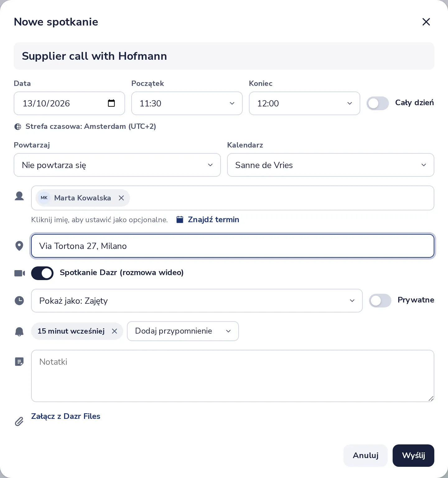The image size is (448, 478).
Task: Open the Dodaj przypomnienie dropdown
Action: click(183, 331)
